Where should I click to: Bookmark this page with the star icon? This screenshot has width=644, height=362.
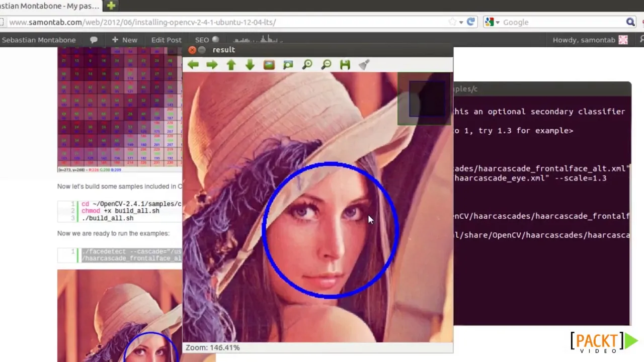(x=452, y=22)
